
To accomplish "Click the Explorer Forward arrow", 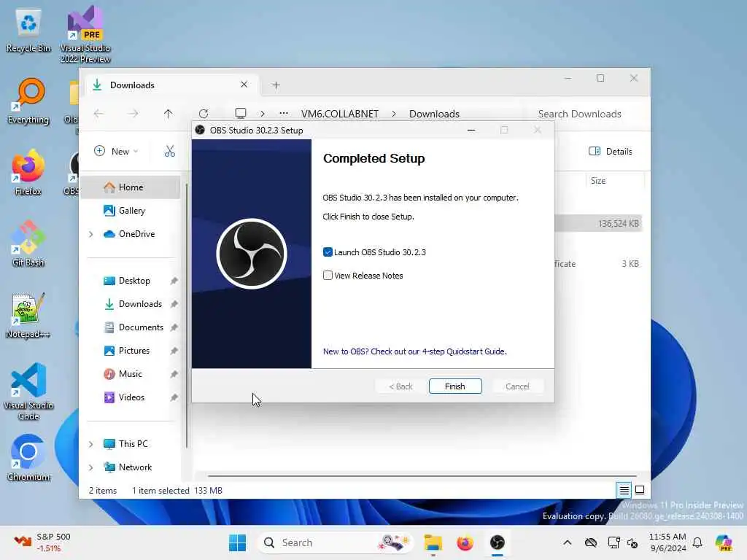I will click(x=133, y=114).
